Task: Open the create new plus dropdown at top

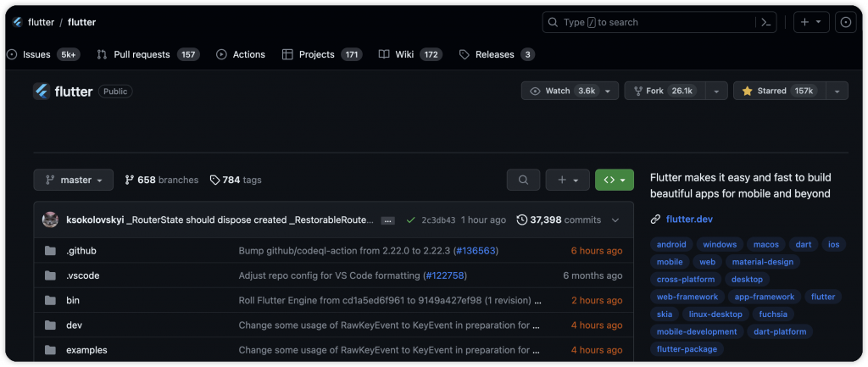Action: [x=811, y=22]
